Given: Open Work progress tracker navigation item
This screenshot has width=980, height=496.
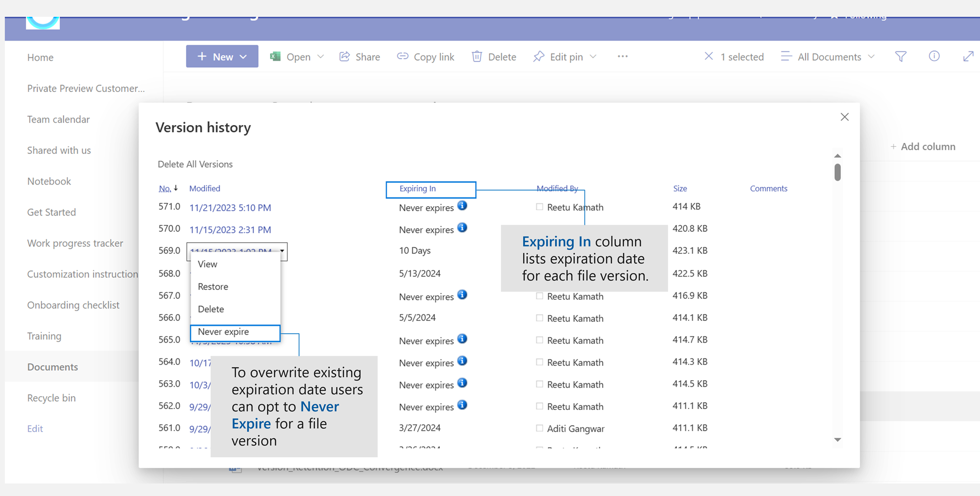Looking at the screenshot, I should coord(75,243).
